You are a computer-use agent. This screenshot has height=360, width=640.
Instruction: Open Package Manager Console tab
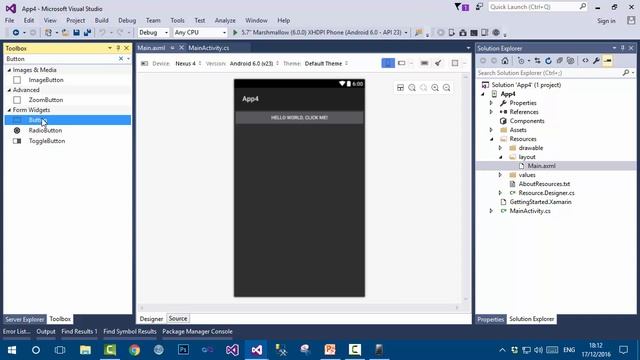pos(197,331)
